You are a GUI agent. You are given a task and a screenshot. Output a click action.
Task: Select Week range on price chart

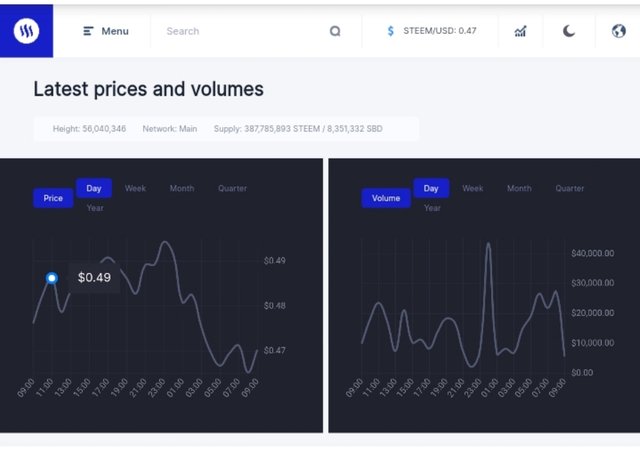coord(135,188)
